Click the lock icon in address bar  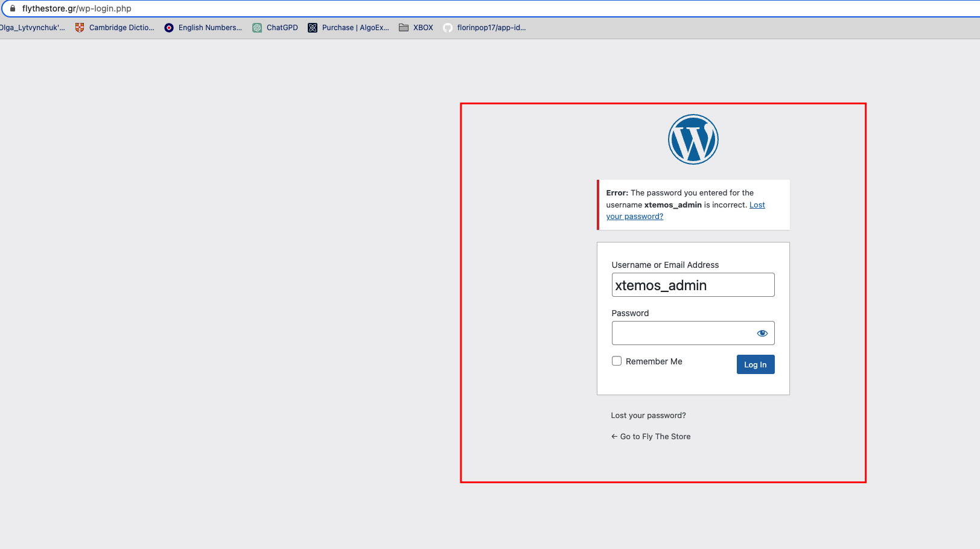click(x=12, y=8)
